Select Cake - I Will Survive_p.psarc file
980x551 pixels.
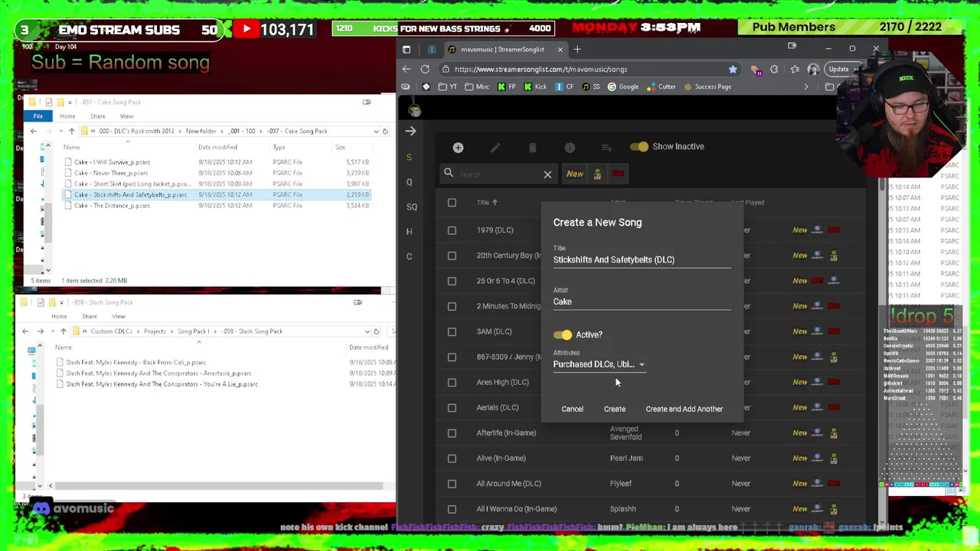[112, 162]
